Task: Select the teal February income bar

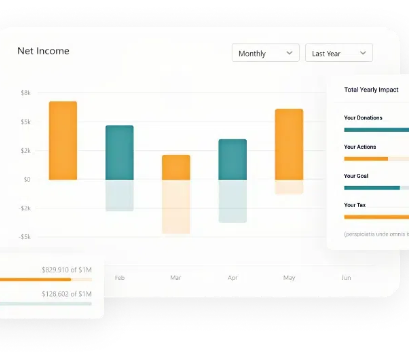Action: click(120, 152)
